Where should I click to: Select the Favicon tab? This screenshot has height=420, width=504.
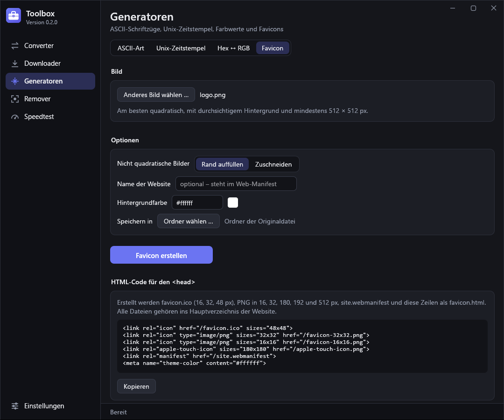tap(273, 48)
